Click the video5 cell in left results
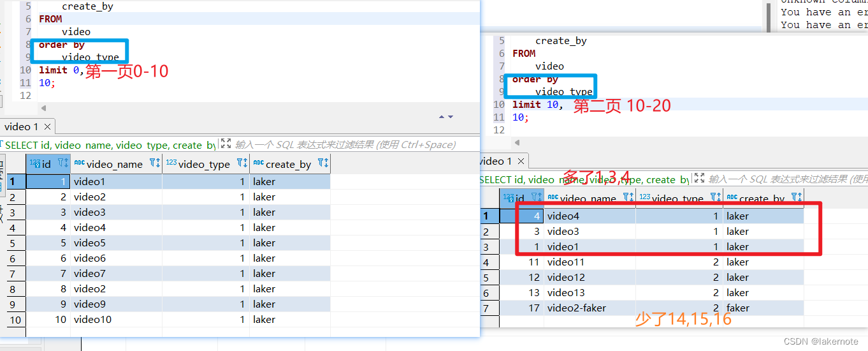 pos(116,243)
